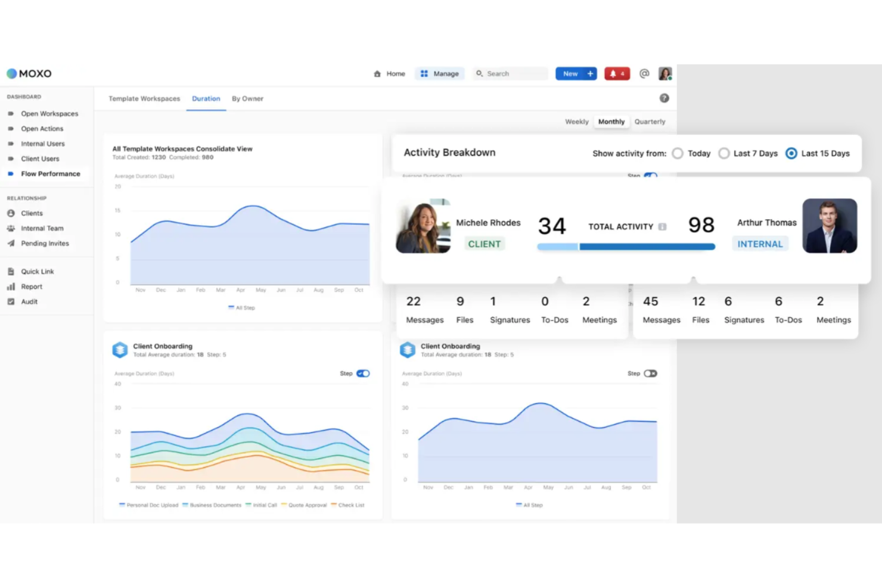Screen dimensions: 882x588
Task: Switch the period to Quarterly
Action: coord(650,122)
